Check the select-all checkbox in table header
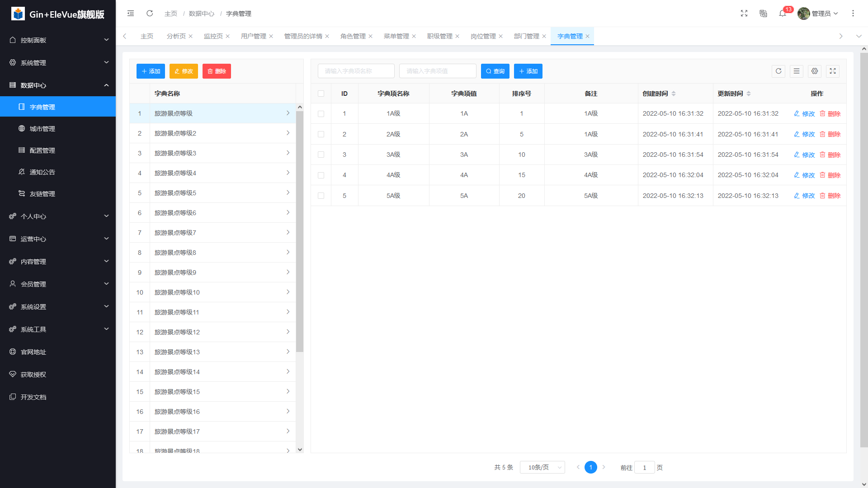Screen dimensions: 868x488 coord(321,94)
